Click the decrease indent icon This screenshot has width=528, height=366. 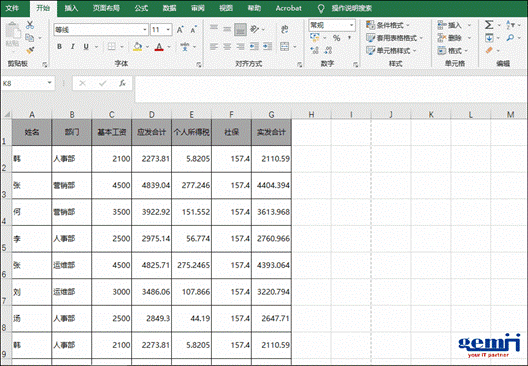click(x=254, y=46)
